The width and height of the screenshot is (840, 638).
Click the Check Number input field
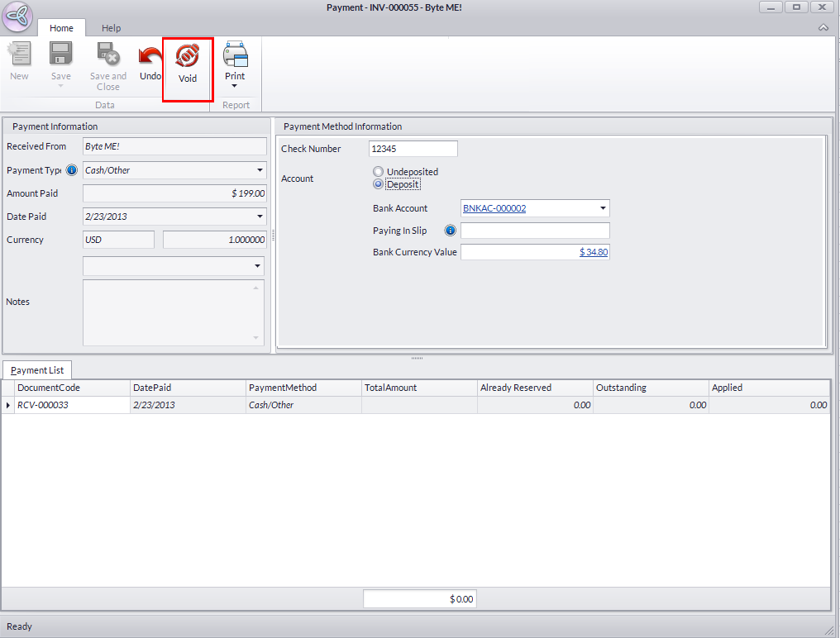pos(413,149)
